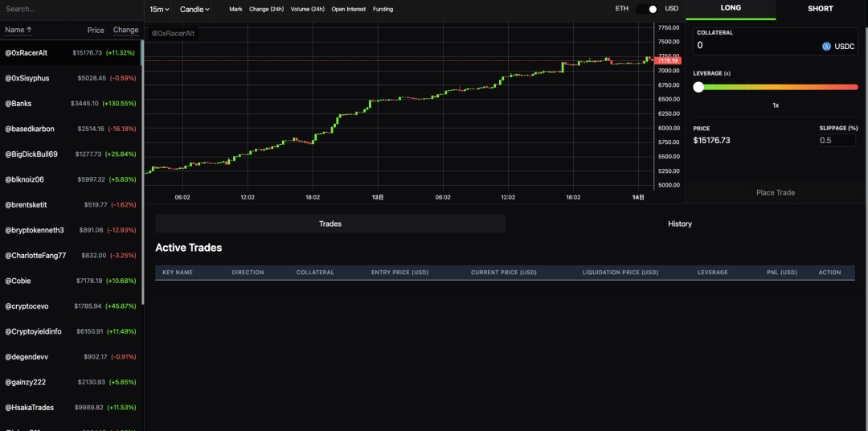The image size is (868, 431).
Task: Open the History tab
Action: click(x=679, y=224)
